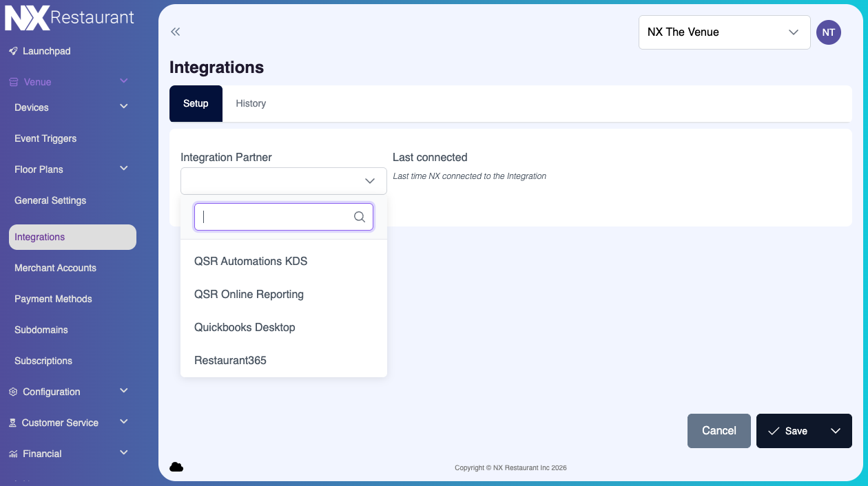Screen dimensions: 868x486
Task: Click the Financial chart icon
Action: 12,453
